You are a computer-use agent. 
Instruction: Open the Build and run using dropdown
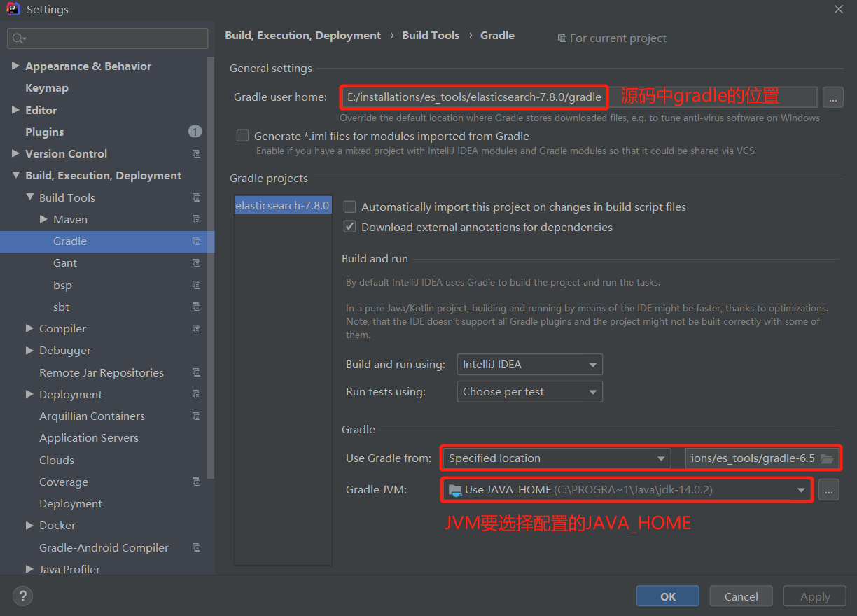click(529, 365)
